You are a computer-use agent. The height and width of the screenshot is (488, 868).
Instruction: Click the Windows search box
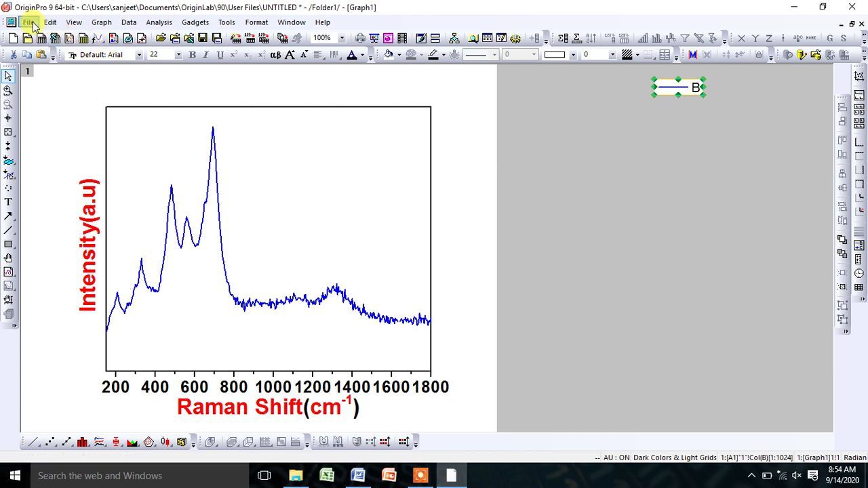pyautogui.click(x=140, y=476)
